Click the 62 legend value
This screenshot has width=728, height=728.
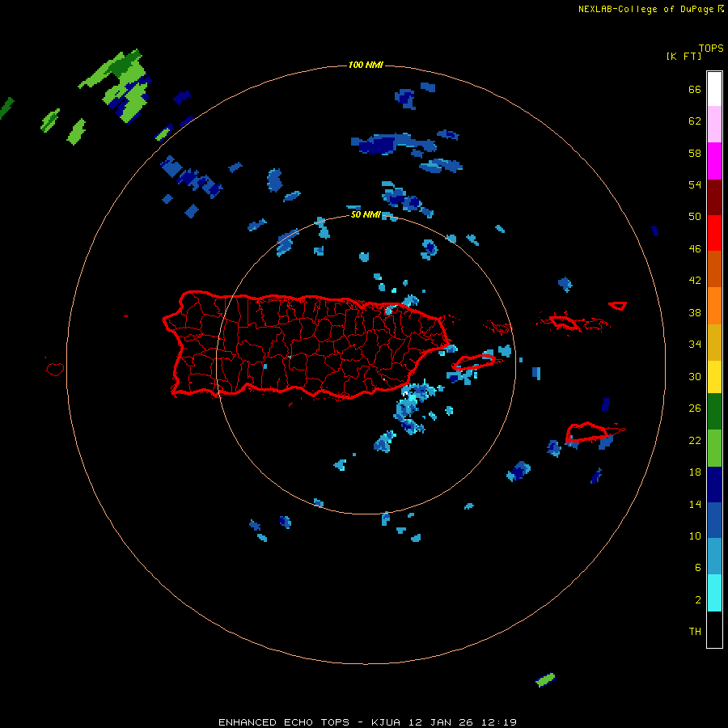point(695,121)
